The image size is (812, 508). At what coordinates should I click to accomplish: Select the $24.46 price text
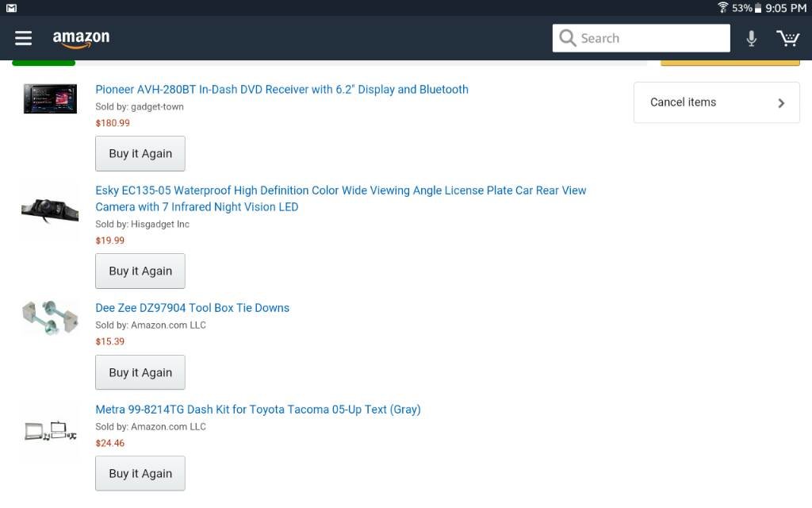click(109, 443)
